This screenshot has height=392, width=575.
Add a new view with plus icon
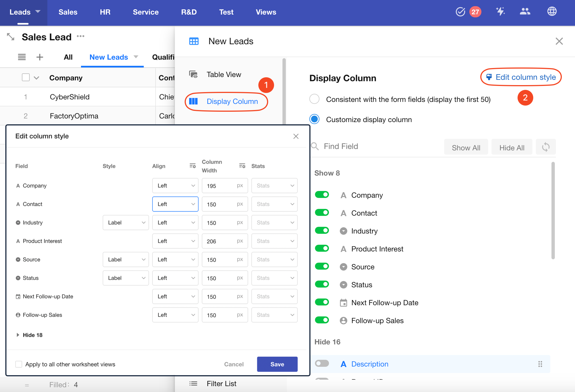click(x=40, y=57)
